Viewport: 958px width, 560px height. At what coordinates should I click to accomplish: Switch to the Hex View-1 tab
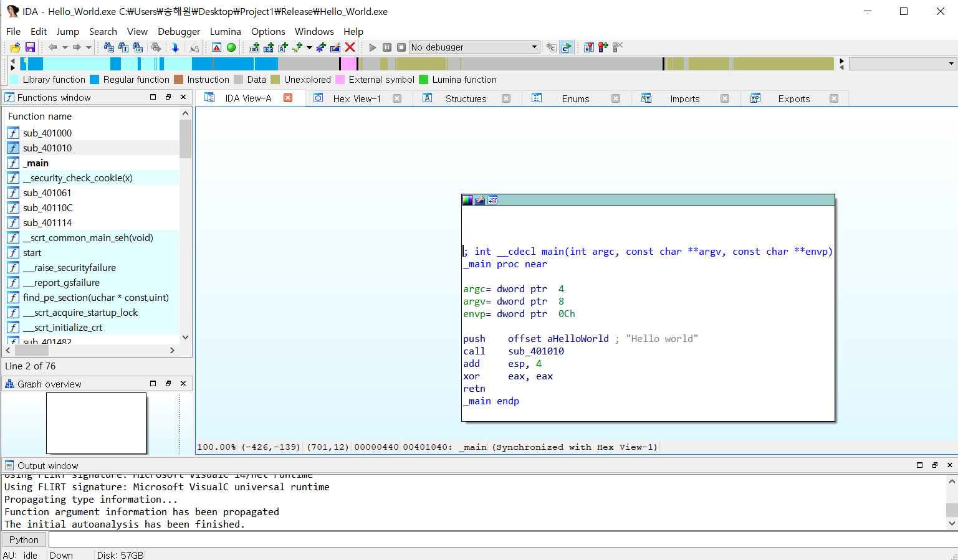(x=357, y=98)
